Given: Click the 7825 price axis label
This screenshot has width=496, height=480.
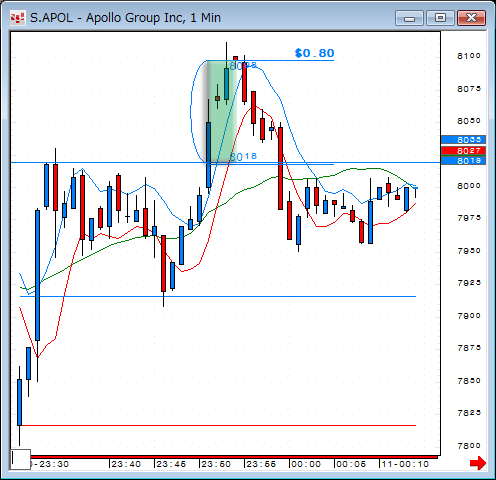Looking at the screenshot, I should click(x=469, y=413).
